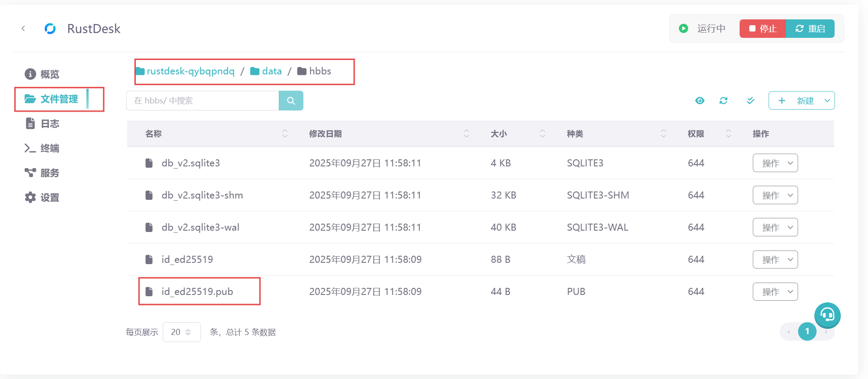Open the customer support headset chat
Screen dimensions: 868x379
(x=827, y=315)
